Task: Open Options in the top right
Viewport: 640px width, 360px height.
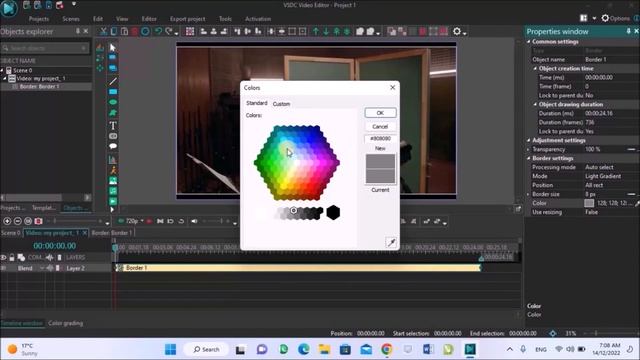Action: pyautogui.click(x=616, y=18)
